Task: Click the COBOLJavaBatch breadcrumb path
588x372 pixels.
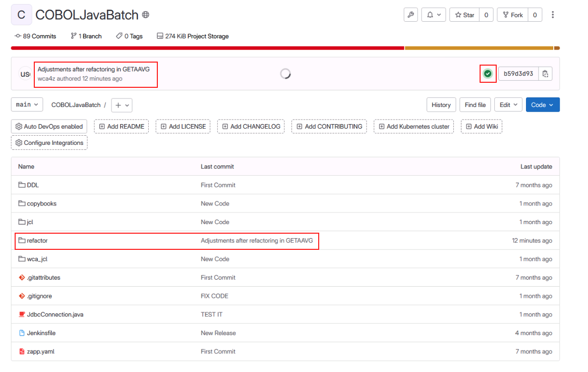Action: (x=76, y=104)
